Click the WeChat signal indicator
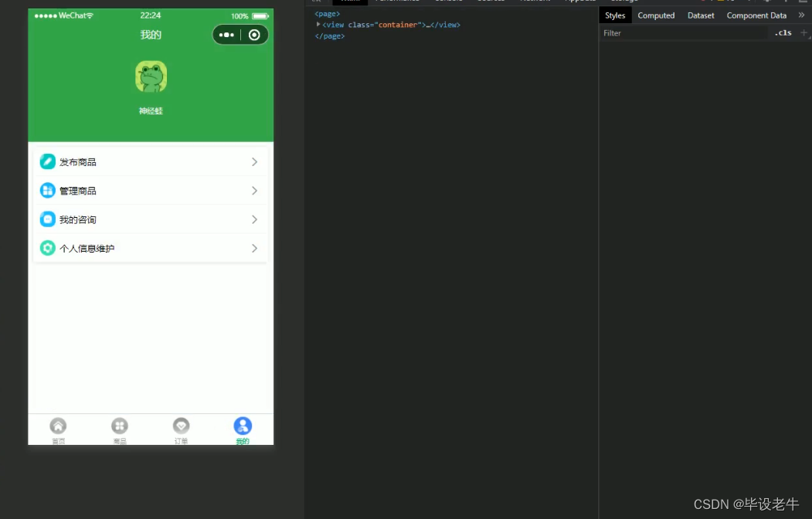The width and height of the screenshot is (812, 519). coord(63,15)
